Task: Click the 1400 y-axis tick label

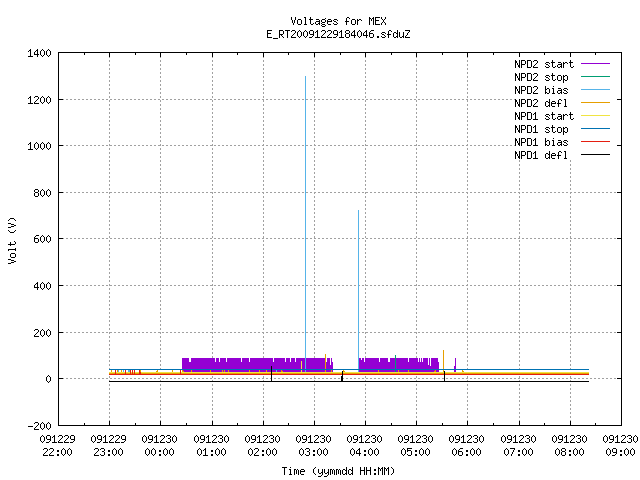Action: (40, 53)
